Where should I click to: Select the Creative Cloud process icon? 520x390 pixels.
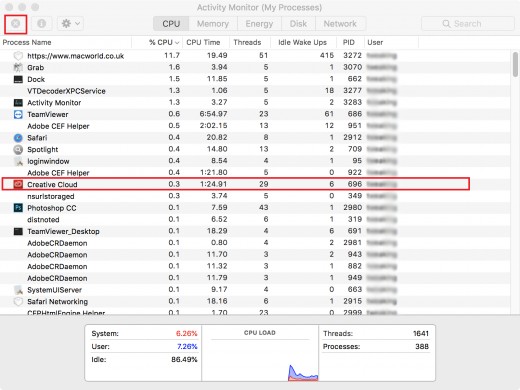coord(18,184)
